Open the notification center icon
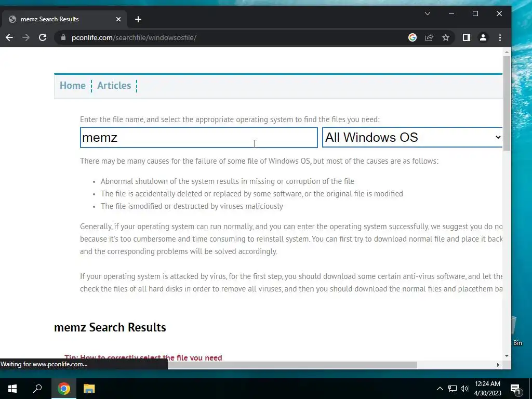The width and height of the screenshot is (532, 399). (515, 389)
